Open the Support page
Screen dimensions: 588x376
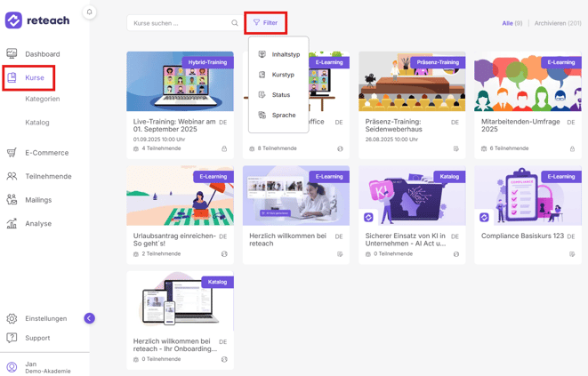(37, 338)
